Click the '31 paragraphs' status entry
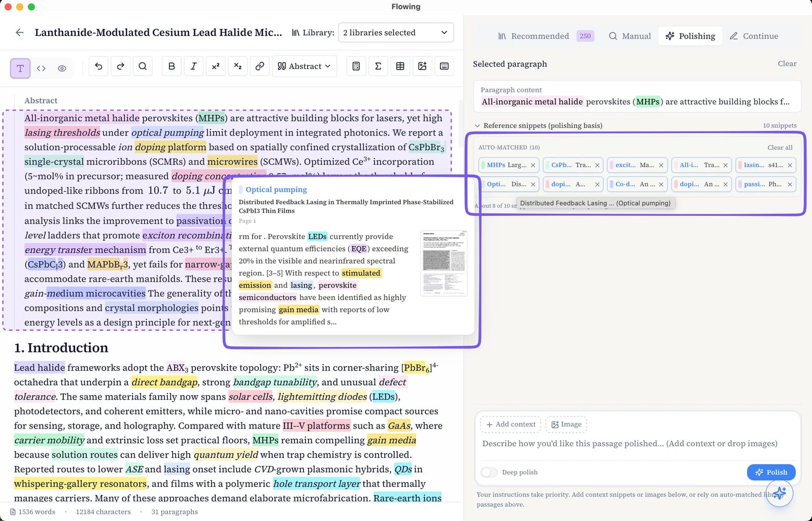Viewport: 812px width, 521px height. [x=175, y=512]
